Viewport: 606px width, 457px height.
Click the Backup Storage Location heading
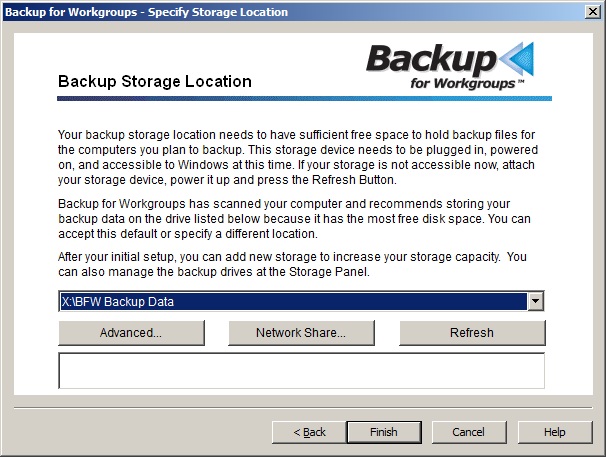point(155,82)
